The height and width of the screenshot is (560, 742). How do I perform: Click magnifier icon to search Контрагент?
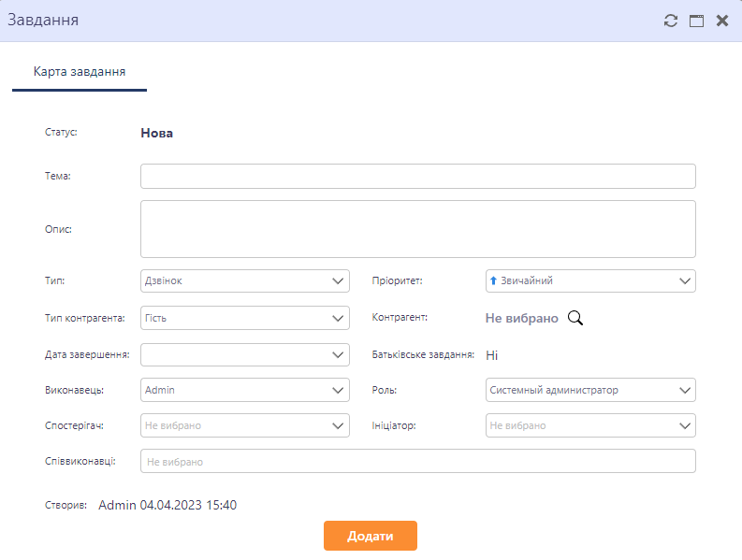[575, 318]
